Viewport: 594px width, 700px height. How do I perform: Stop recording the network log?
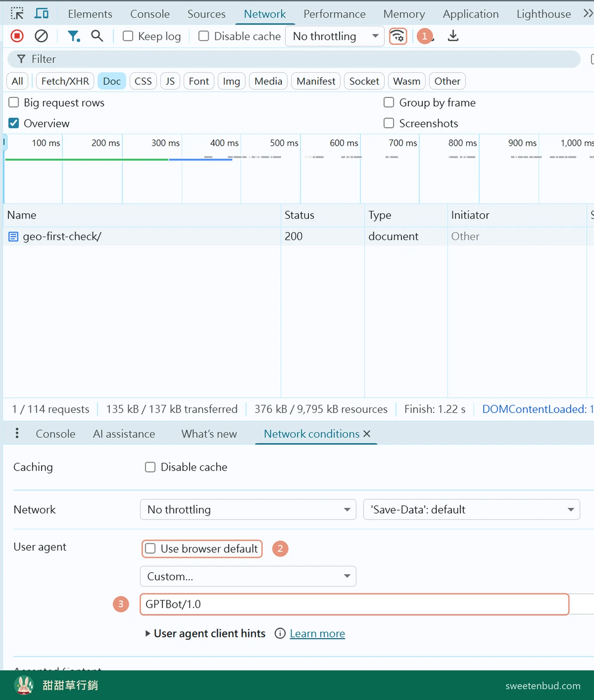click(17, 36)
